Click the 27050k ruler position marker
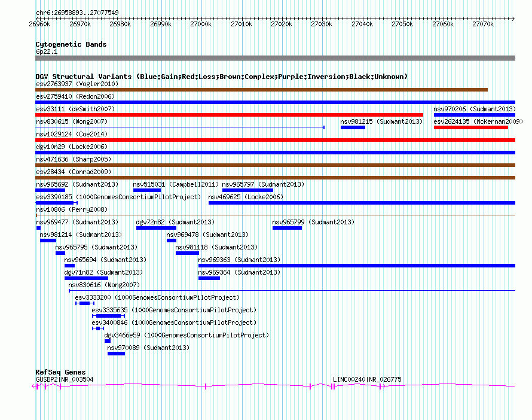The image size is (532, 420). 402,24
